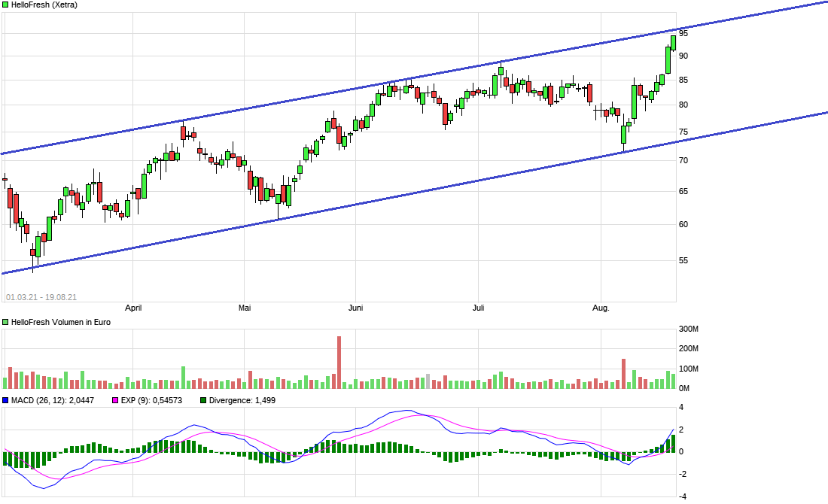Click the date range 01.03.21 - 19.08.21
828x504 pixels.
point(41,297)
